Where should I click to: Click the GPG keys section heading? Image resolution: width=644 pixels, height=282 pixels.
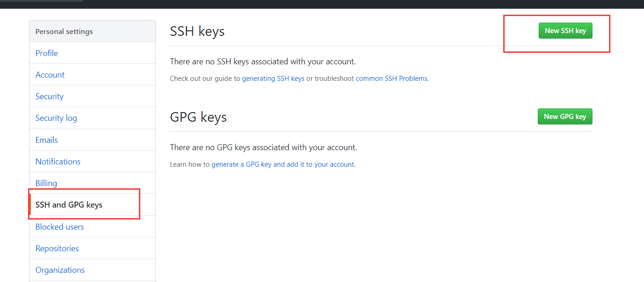coord(198,117)
